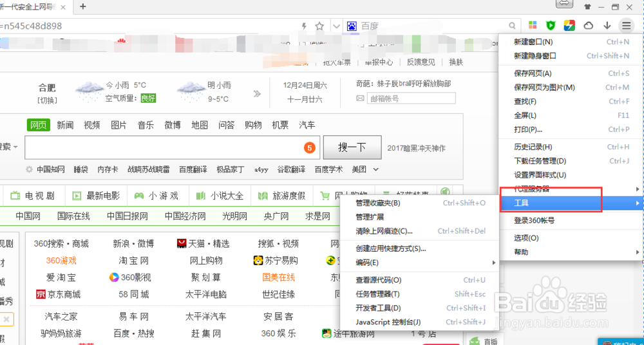
Task: Click the red-green-blue striped extension icon
Action: tap(569, 26)
